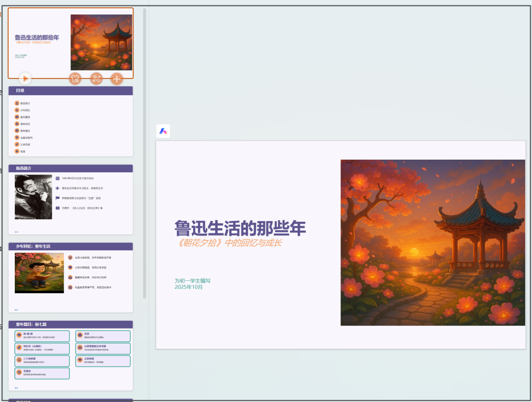532x402 pixels.
Task: Click the star icon beside 结语 in 目录
Action: [16, 151]
